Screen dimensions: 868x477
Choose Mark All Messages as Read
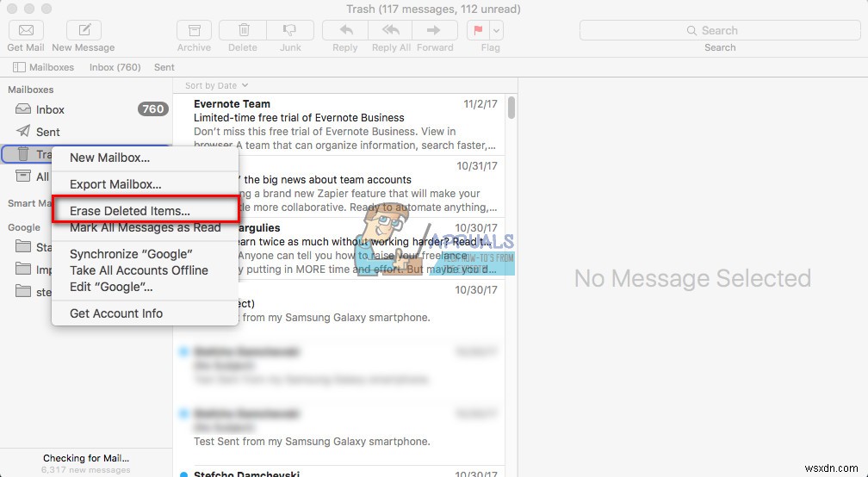(x=145, y=227)
